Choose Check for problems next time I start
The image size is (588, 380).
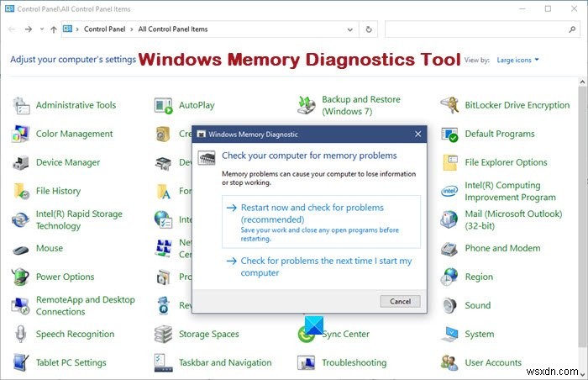[x=321, y=267]
